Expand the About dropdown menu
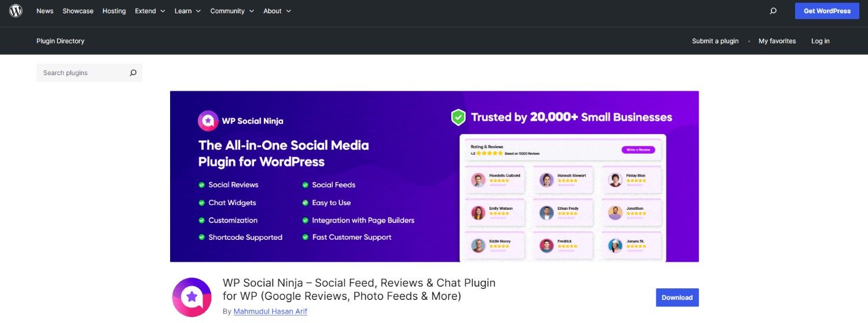This screenshot has height=323, width=868. pyautogui.click(x=277, y=11)
